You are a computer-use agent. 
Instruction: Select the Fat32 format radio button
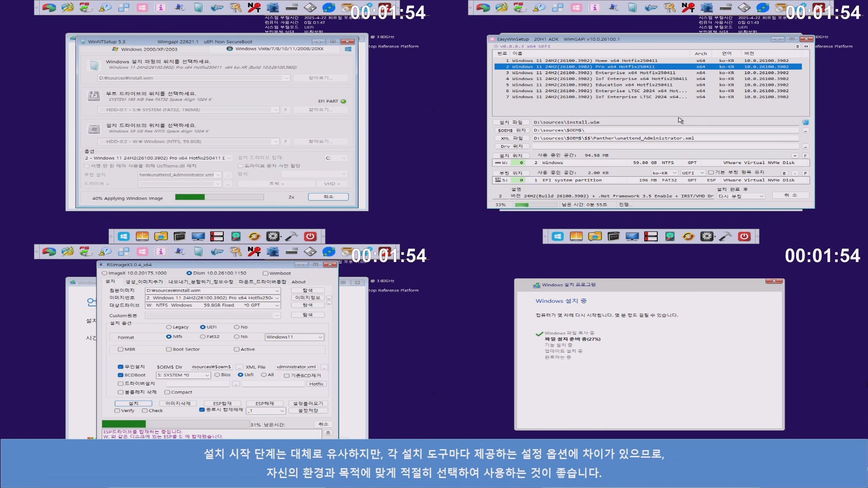pyautogui.click(x=203, y=337)
